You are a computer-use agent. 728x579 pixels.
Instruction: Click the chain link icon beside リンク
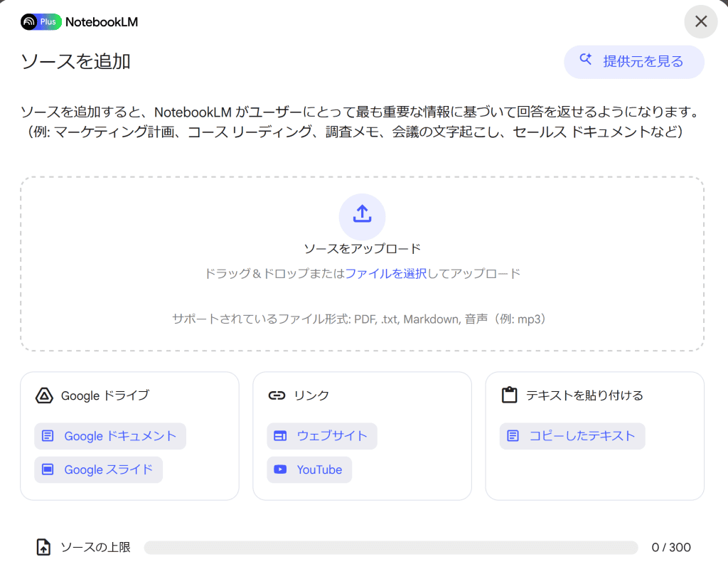coord(277,395)
